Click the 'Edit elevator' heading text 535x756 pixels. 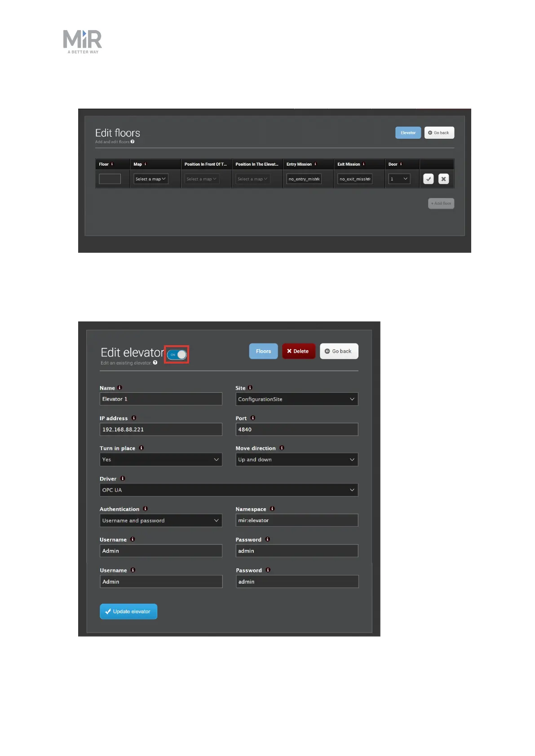(133, 352)
